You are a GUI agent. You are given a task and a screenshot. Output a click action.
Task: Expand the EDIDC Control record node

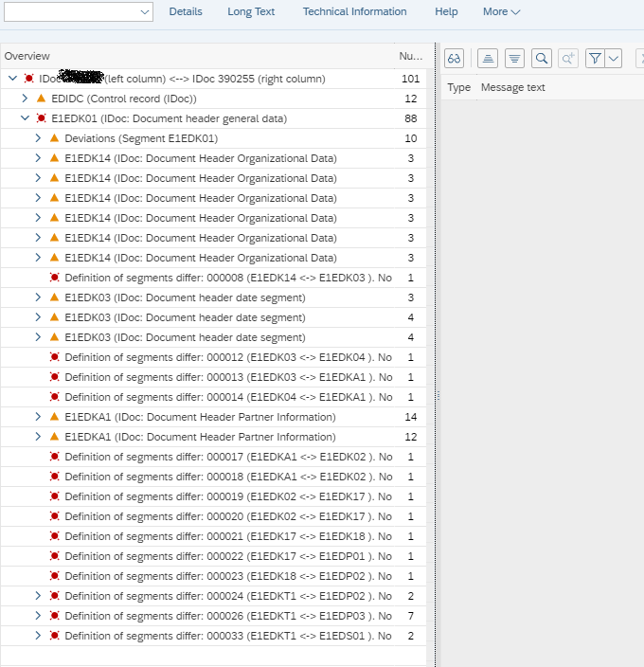26,99
